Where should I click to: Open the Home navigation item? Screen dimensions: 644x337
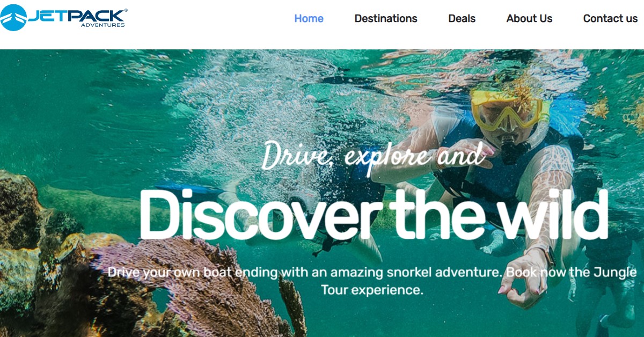click(309, 18)
